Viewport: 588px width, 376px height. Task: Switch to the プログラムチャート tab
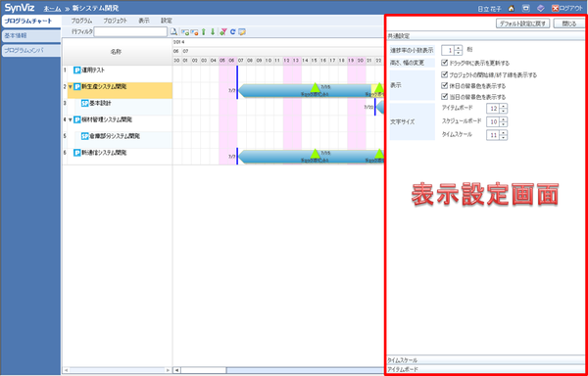30,21
